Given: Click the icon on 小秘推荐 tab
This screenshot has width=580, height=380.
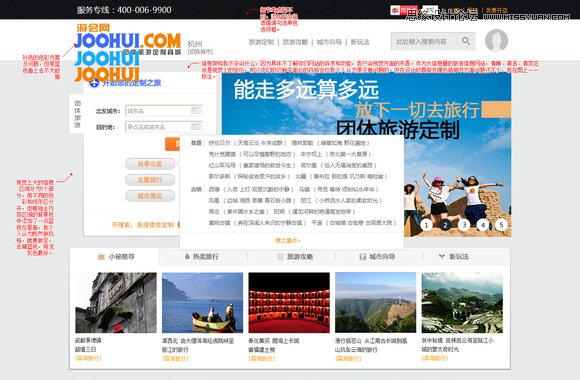Looking at the screenshot, I should [101, 257].
